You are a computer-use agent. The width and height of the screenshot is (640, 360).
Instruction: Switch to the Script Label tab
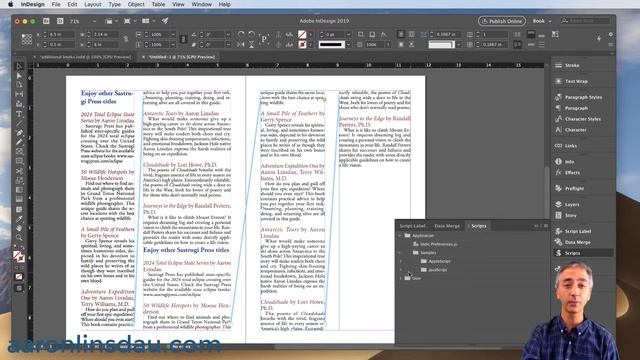tap(412, 226)
